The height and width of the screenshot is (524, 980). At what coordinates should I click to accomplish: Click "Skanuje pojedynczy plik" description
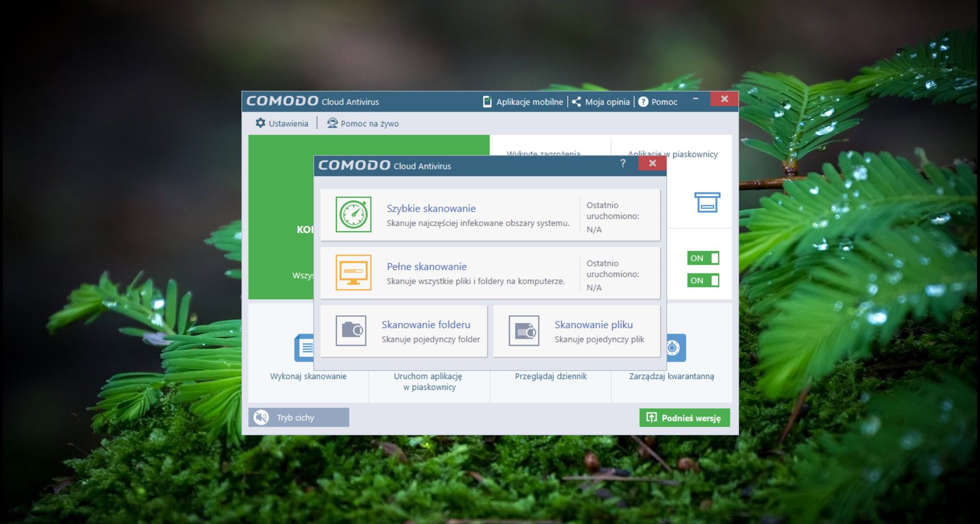(x=599, y=339)
